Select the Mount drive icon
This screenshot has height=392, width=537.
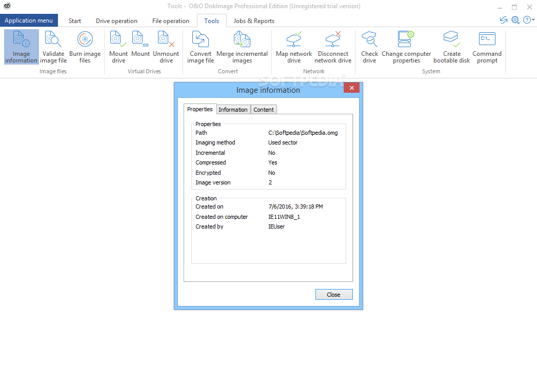(118, 47)
